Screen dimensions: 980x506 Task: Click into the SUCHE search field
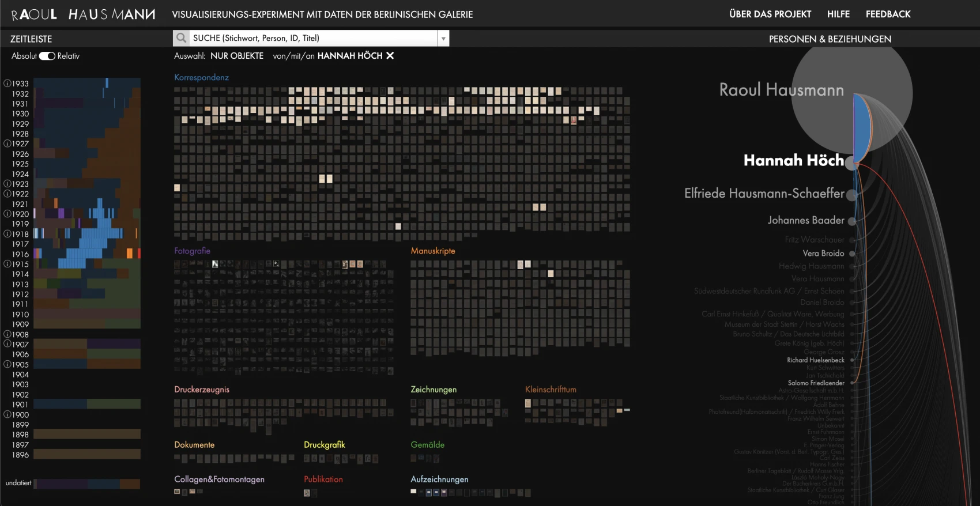tap(313, 38)
